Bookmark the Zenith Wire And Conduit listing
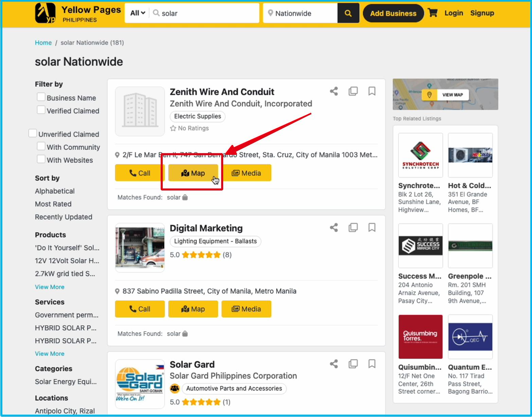Screen dimensions: 532x417 coord(372,91)
